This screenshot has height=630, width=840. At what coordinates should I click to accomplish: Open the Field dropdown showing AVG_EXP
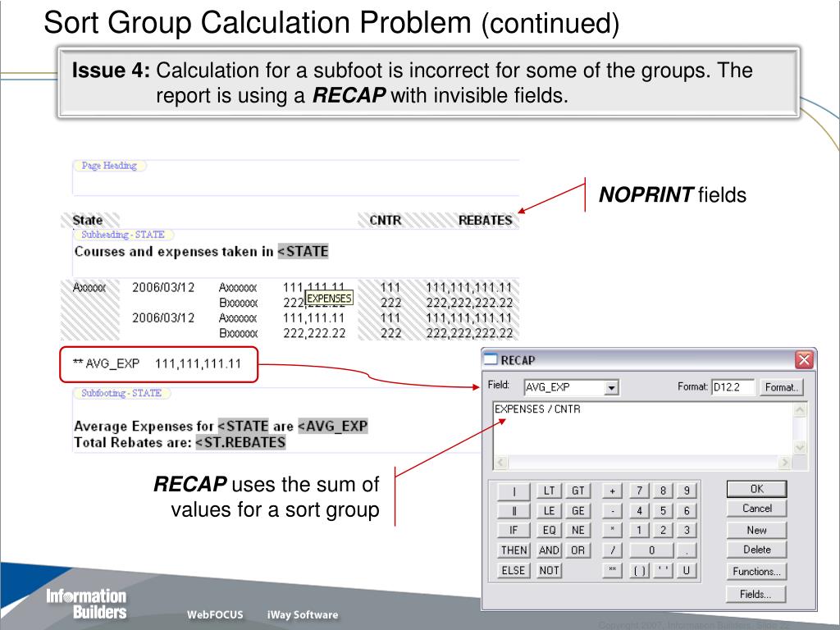pos(610,387)
